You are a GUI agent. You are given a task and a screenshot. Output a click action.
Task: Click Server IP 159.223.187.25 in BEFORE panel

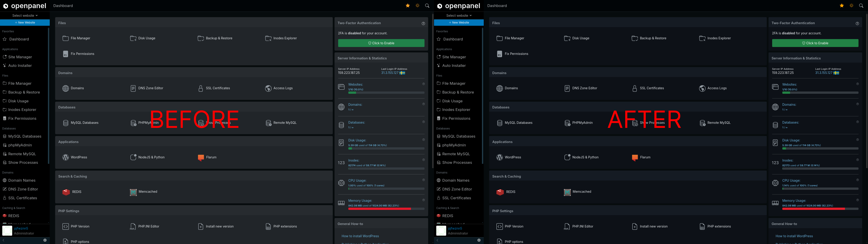pos(349,73)
